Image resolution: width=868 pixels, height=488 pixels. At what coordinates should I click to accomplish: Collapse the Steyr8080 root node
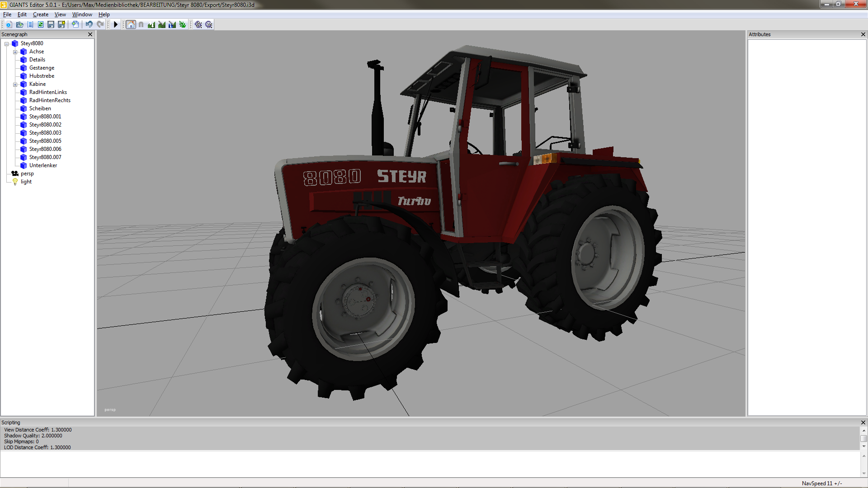[x=7, y=44]
